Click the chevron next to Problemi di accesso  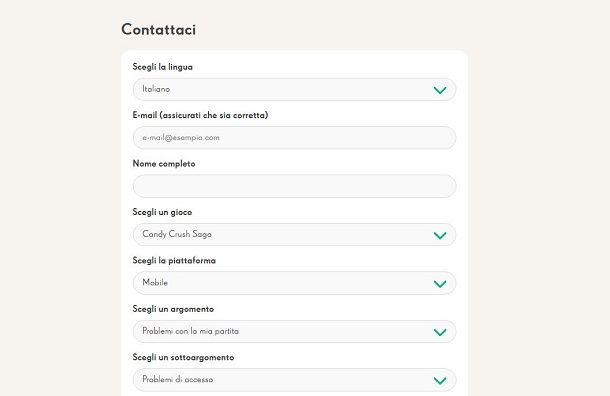[x=440, y=380]
